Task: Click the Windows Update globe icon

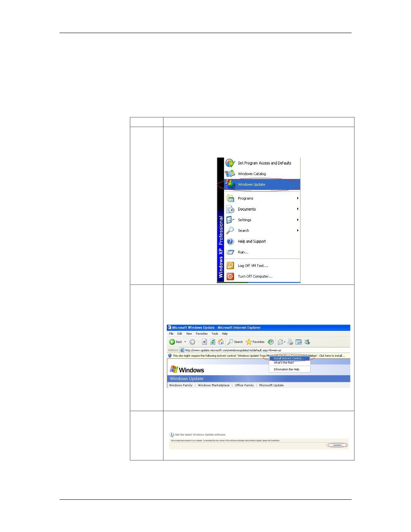Action: [x=230, y=184]
